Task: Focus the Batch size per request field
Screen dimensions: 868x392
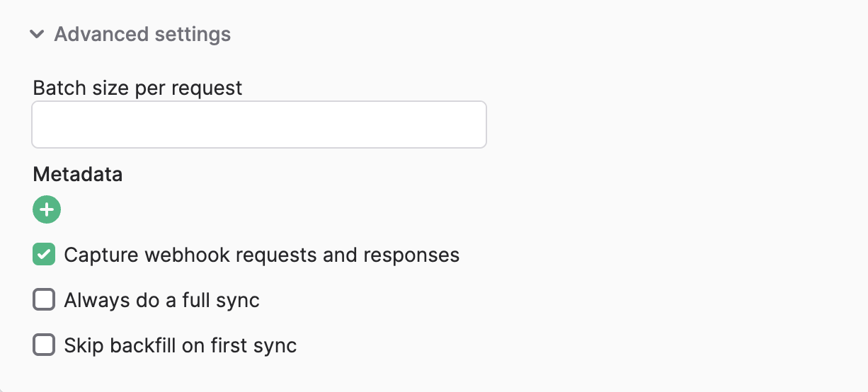Action: [259, 125]
